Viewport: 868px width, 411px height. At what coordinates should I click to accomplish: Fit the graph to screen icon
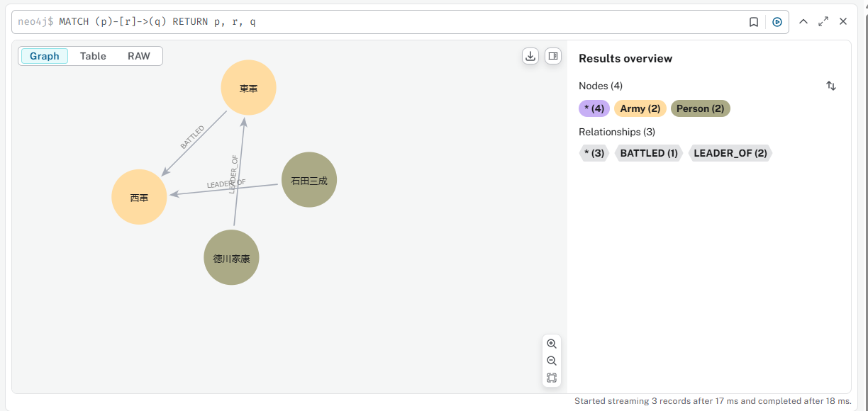click(552, 378)
